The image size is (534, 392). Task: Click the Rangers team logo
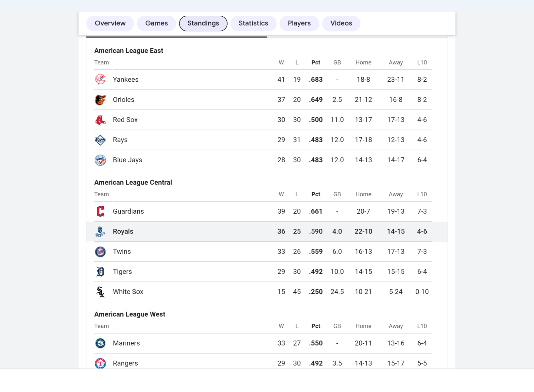[x=100, y=363]
